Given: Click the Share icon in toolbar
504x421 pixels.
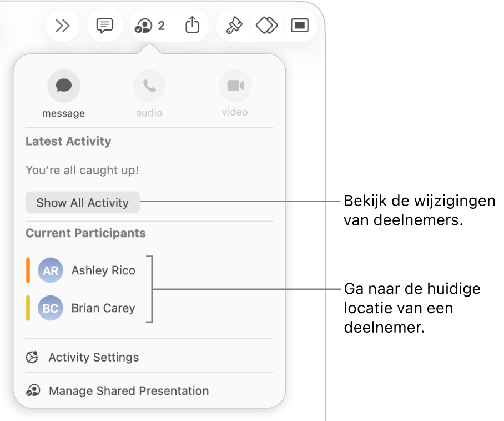Looking at the screenshot, I should click(192, 25).
